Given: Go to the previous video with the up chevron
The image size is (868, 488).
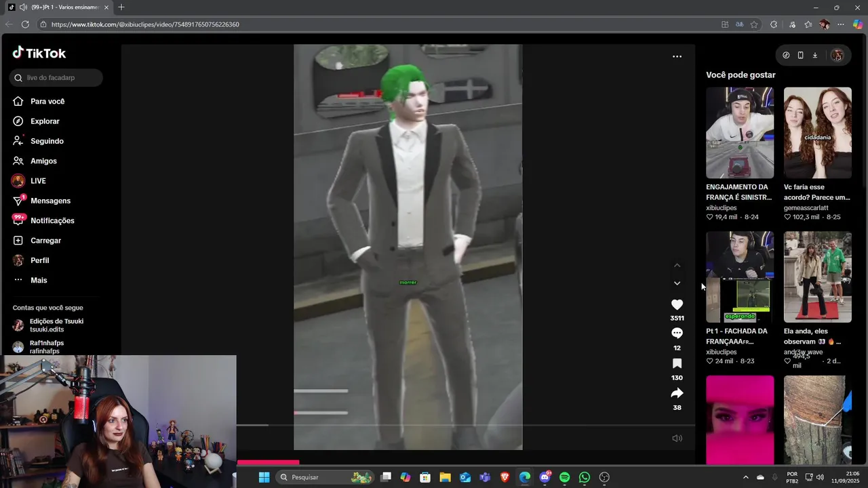Looking at the screenshot, I should [x=677, y=266].
